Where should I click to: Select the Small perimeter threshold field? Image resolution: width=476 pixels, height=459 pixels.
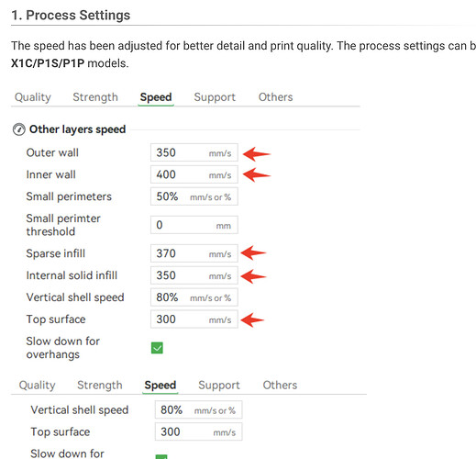tap(194, 225)
